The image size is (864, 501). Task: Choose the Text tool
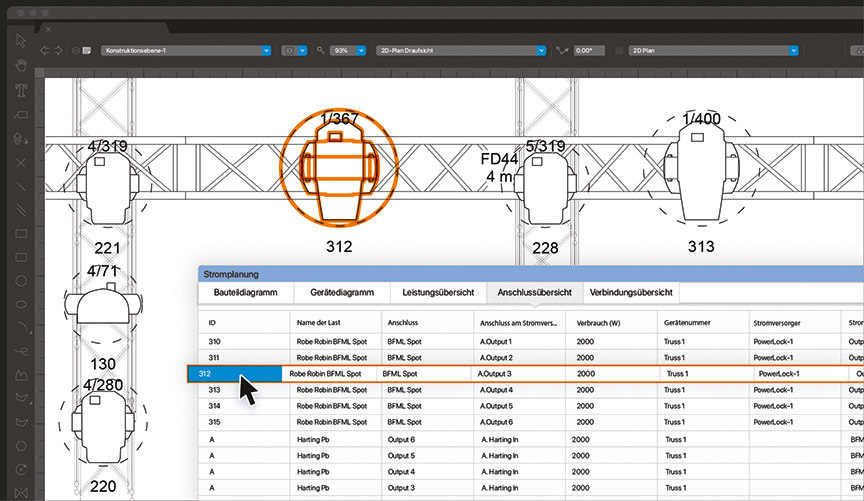click(21, 90)
